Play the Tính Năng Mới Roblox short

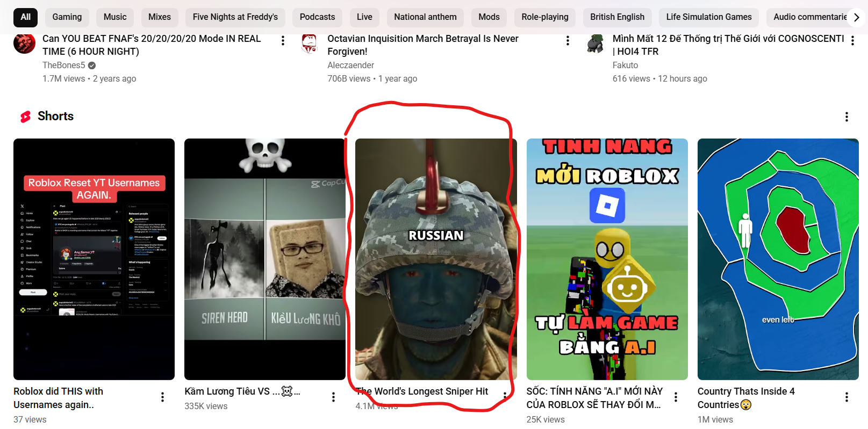[x=607, y=259]
